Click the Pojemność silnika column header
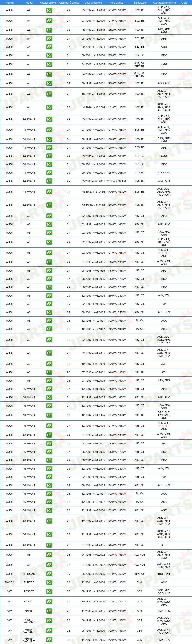The width and height of the screenshot is (192, 644). (x=69, y=3)
